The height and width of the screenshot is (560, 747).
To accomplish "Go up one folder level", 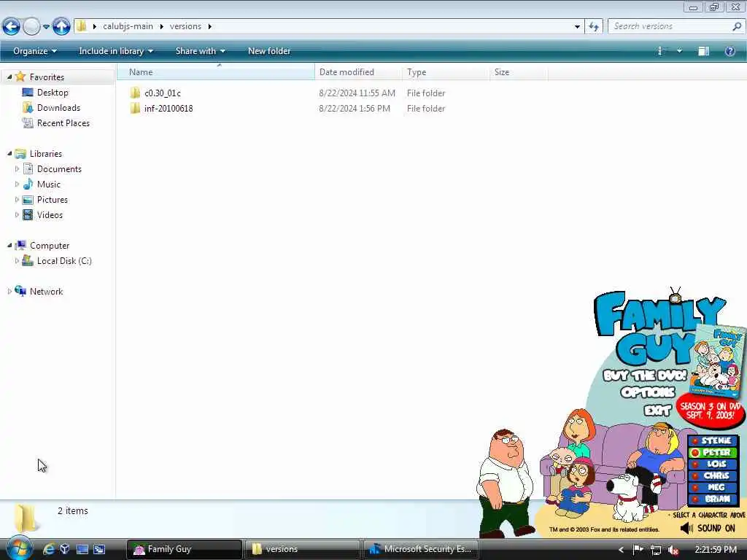I will [61, 26].
